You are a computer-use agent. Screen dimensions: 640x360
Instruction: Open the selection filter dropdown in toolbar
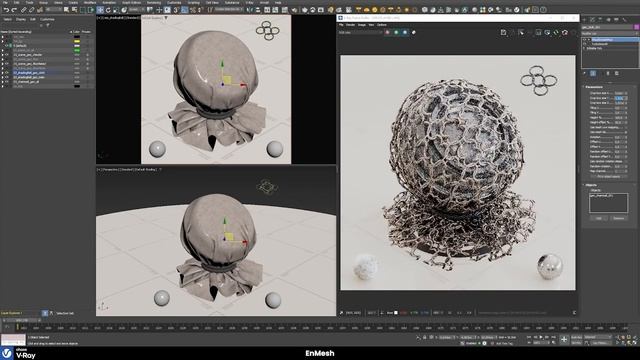point(53,10)
